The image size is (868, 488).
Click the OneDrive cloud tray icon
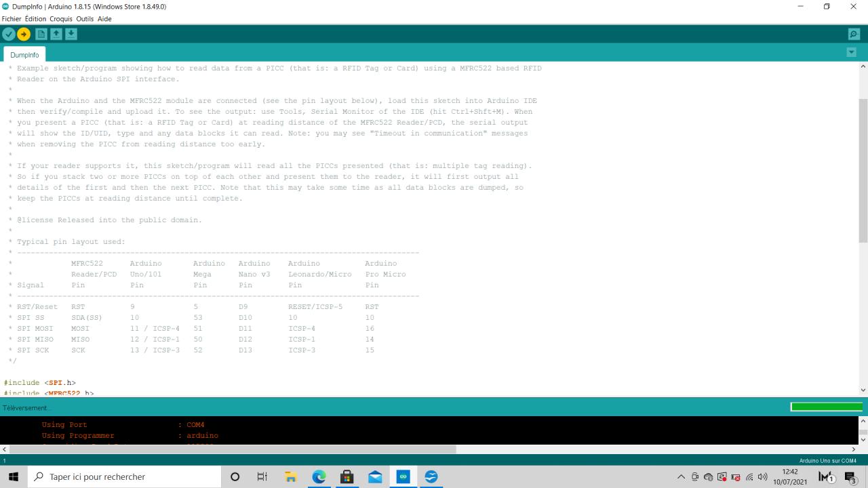pyautogui.click(x=709, y=477)
